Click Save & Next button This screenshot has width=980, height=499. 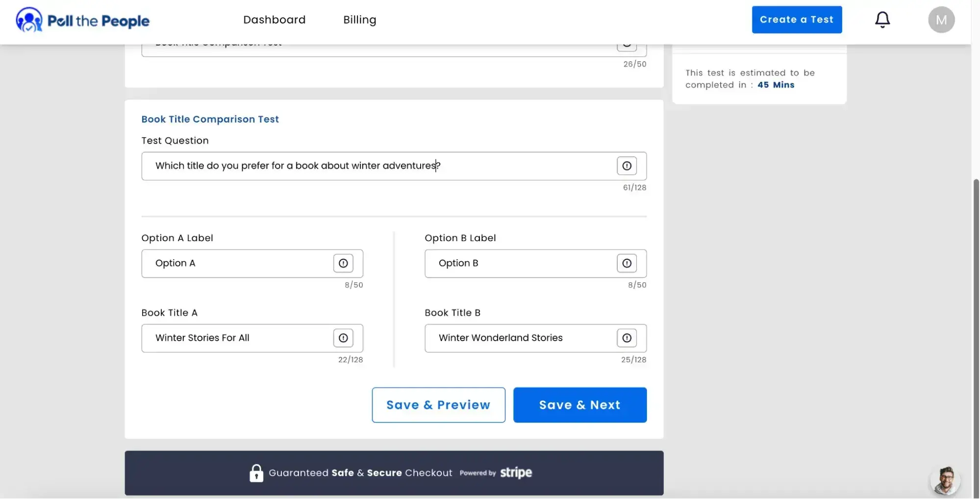click(x=579, y=405)
